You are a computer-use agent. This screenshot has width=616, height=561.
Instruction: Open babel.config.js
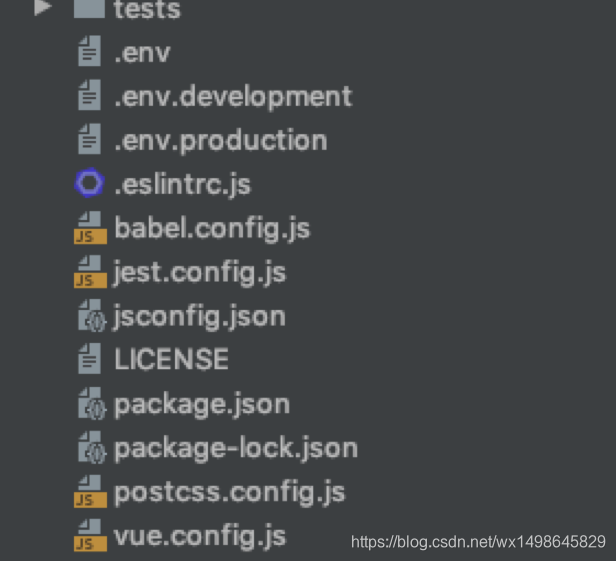point(213,228)
